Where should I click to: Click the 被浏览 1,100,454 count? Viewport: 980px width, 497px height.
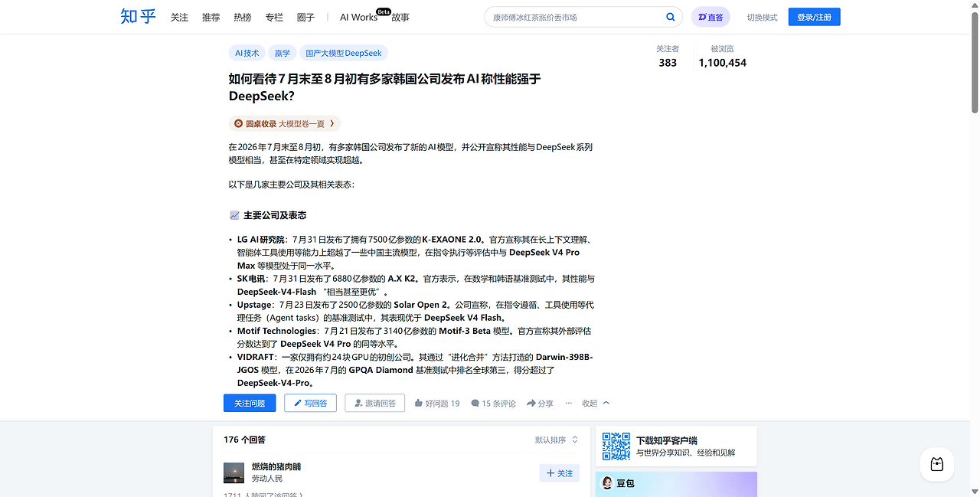pos(722,56)
